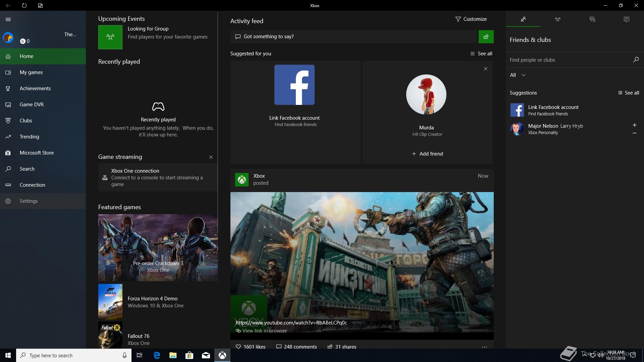Image resolution: width=644 pixels, height=362 pixels.
Task: Open Connection in sidebar
Action: (43, 185)
